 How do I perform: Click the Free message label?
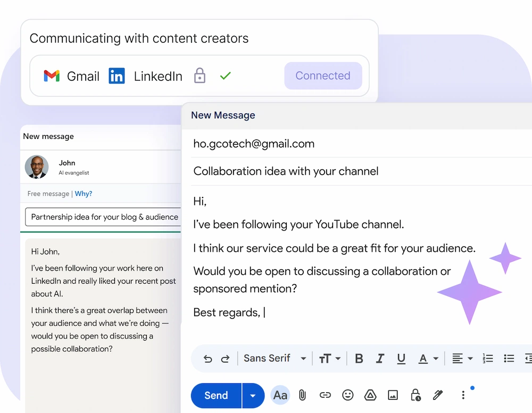click(x=48, y=193)
